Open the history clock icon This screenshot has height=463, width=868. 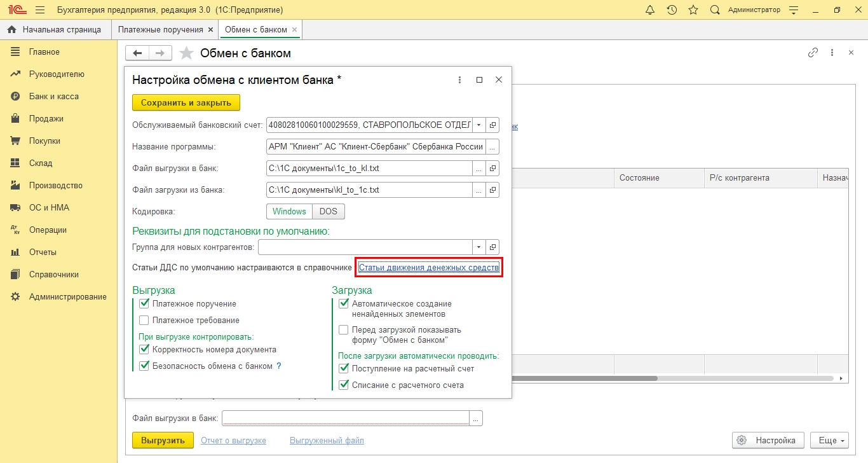pyautogui.click(x=672, y=10)
